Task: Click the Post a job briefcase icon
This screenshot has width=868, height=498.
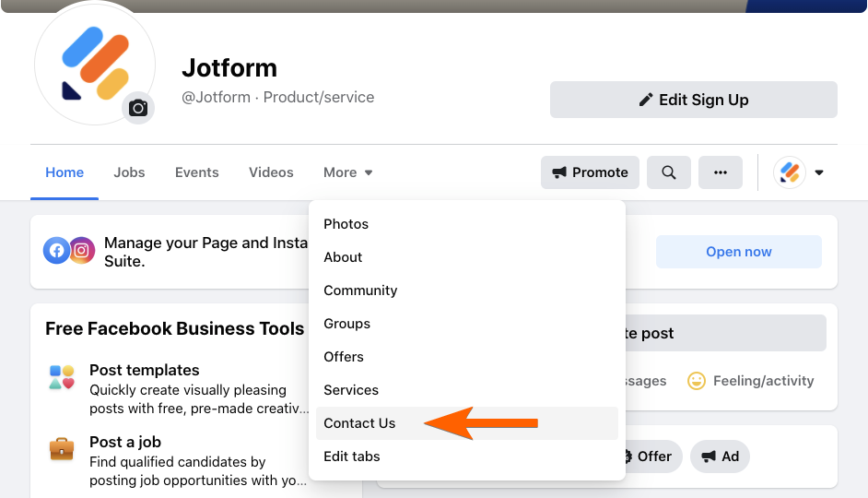Action: coord(62,449)
